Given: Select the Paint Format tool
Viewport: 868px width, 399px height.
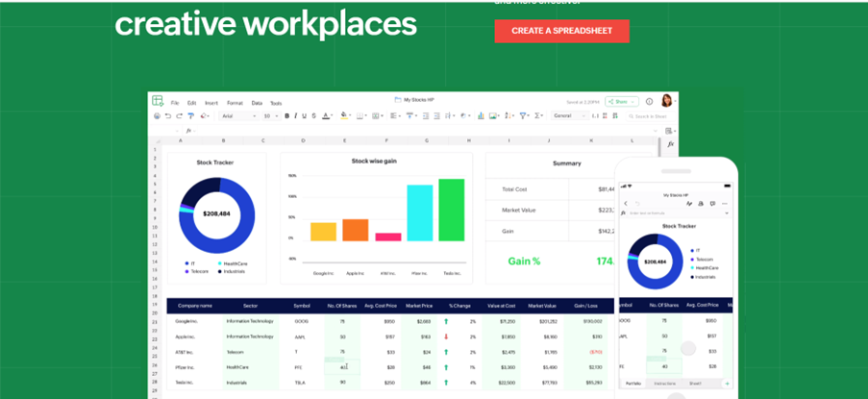Looking at the screenshot, I should [191, 115].
